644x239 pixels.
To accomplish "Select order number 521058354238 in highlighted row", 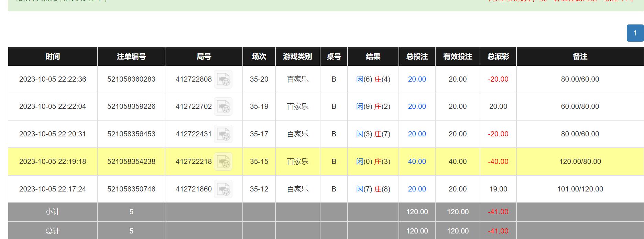I will pyautogui.click(x=131, y=162).
